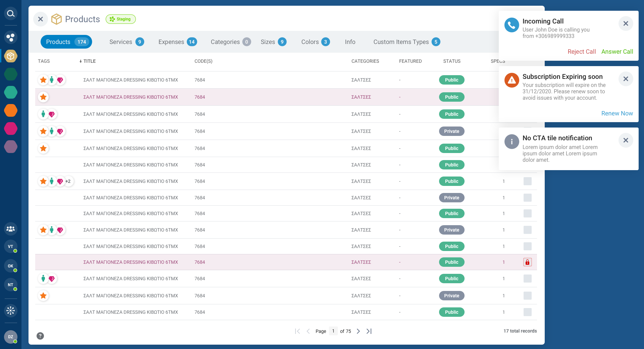Click the Renew Now link
The height and width of the screenshot is (349, 644).
[617, 113]
